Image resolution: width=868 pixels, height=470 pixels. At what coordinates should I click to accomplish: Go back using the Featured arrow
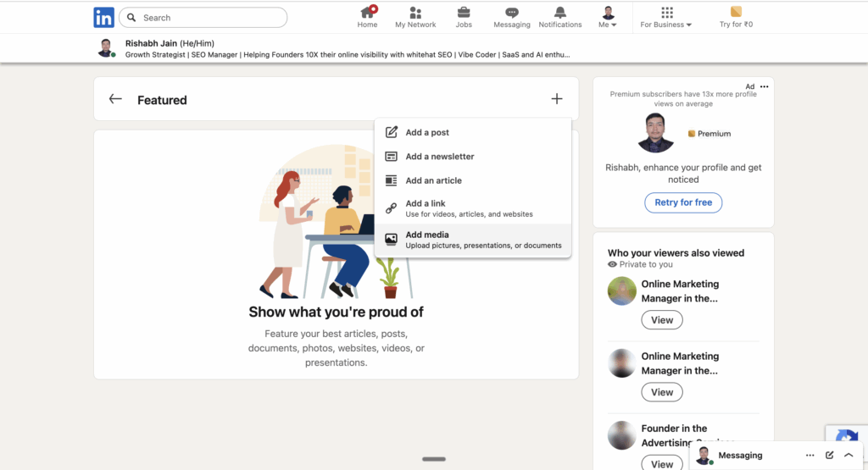point(115,99)
